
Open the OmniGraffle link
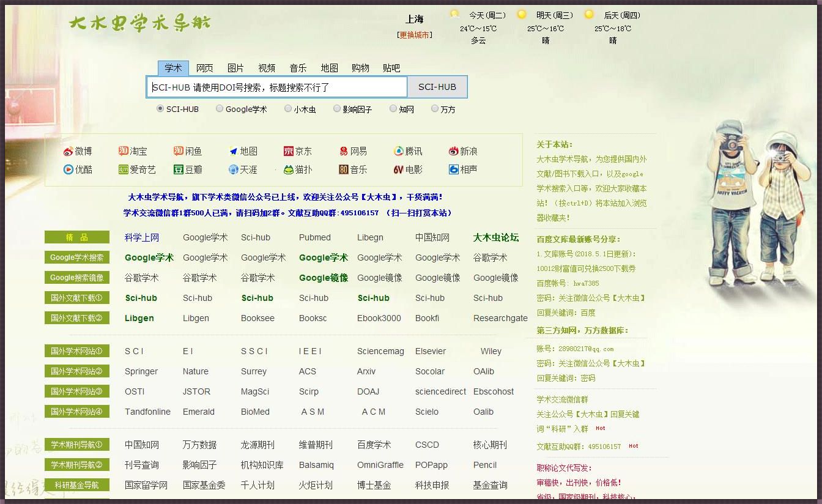(380, 465)
